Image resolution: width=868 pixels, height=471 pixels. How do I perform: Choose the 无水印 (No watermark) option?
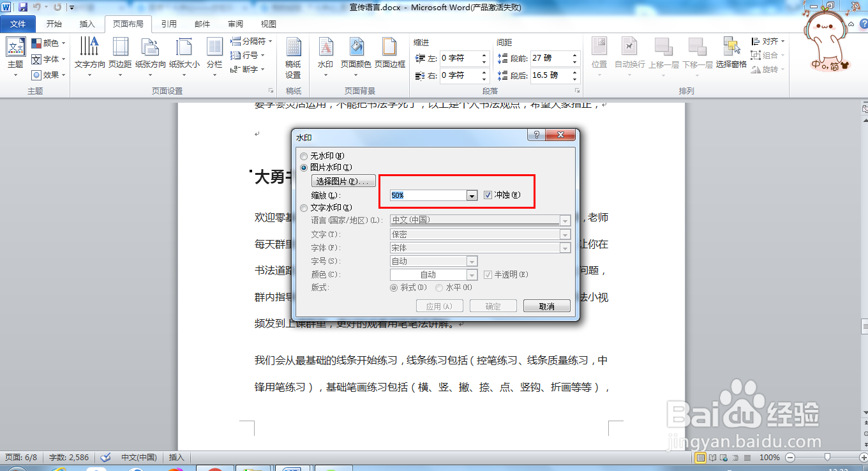pos(304,156)
